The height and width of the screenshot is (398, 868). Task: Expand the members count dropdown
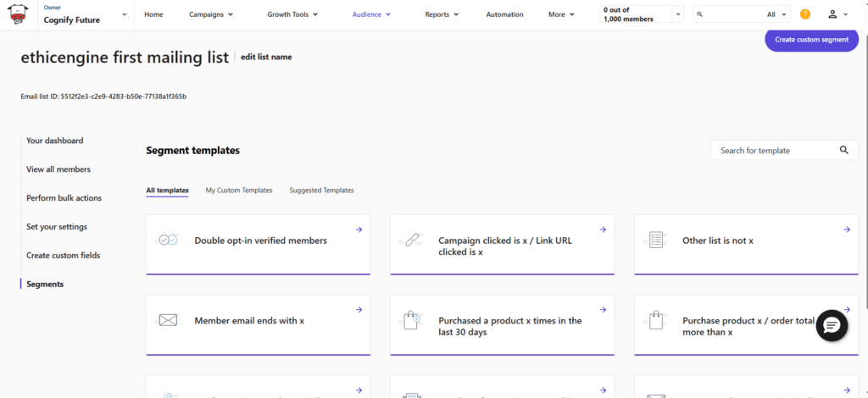point(676,14)
